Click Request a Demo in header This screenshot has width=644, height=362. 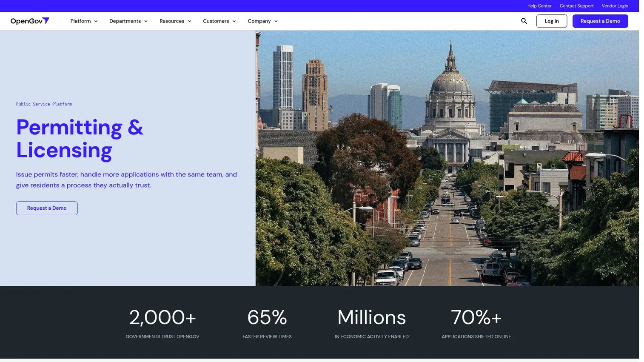pos(600,21)
